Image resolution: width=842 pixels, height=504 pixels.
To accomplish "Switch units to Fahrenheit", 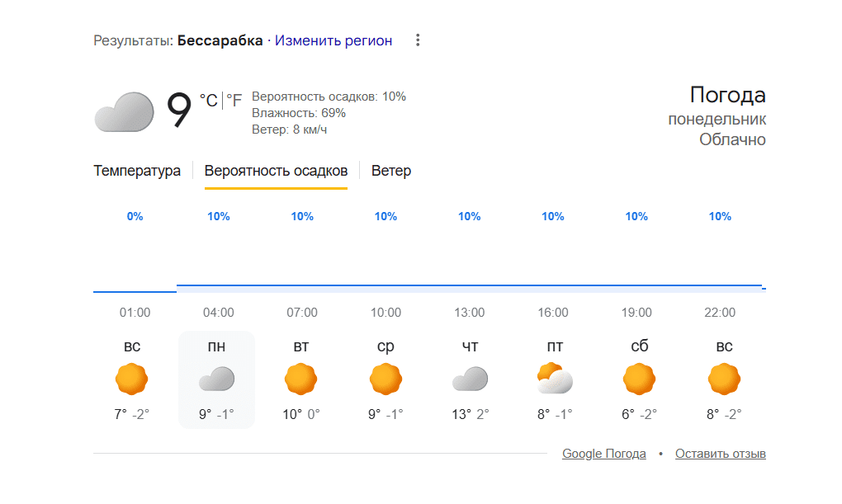I will (234, 101).
